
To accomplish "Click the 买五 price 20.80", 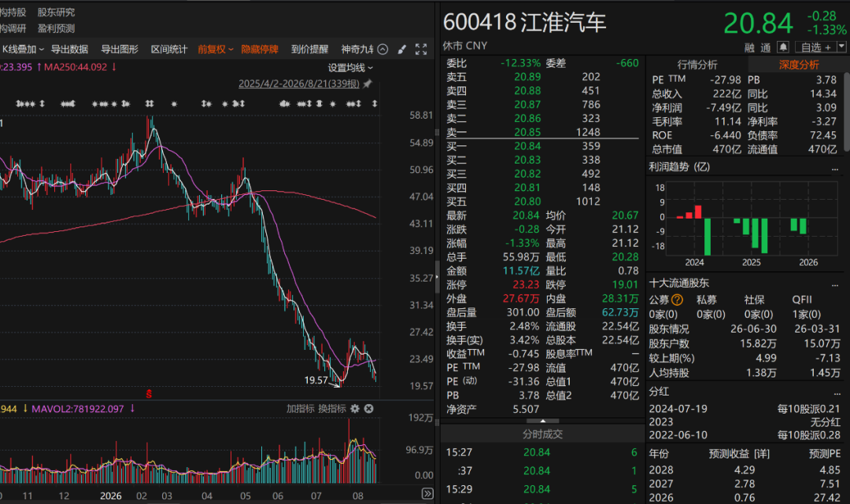I will 527,201.
